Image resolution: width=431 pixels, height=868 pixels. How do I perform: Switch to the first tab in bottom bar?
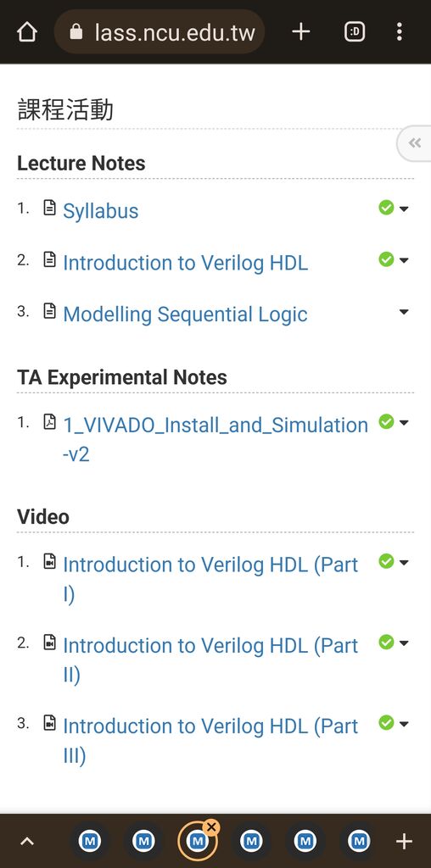(90, 842)
